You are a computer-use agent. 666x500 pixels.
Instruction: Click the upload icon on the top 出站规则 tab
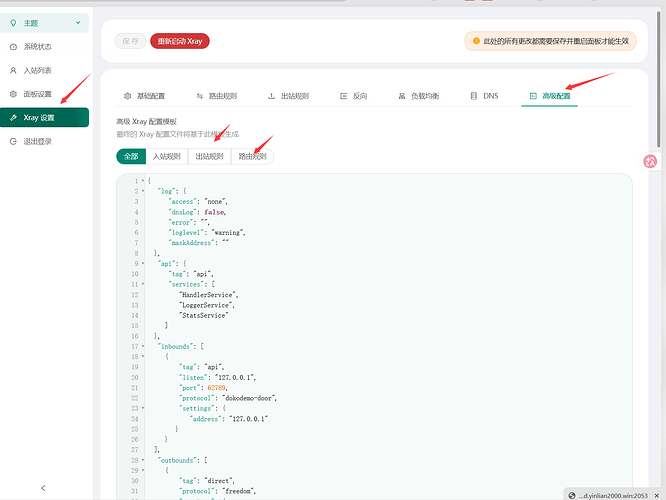(271, 96)
